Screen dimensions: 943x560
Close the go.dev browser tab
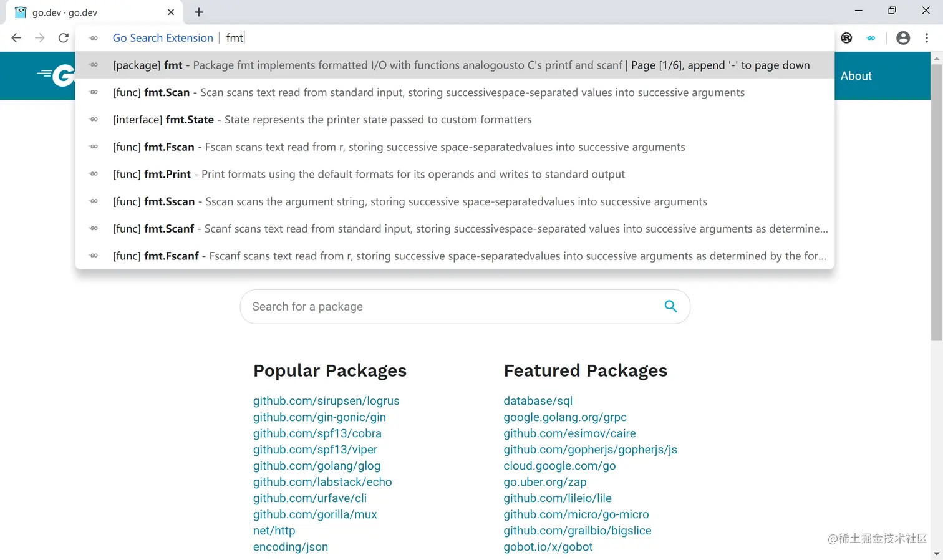click(171, 12)
